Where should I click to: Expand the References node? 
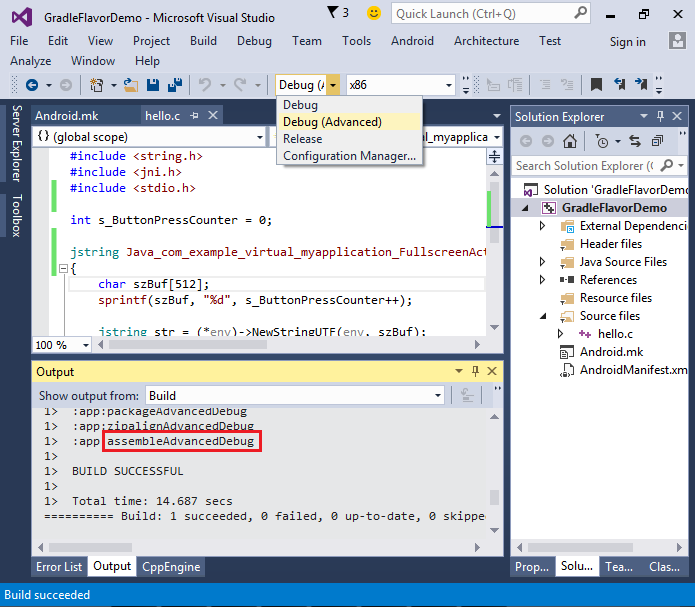point(543,280)
